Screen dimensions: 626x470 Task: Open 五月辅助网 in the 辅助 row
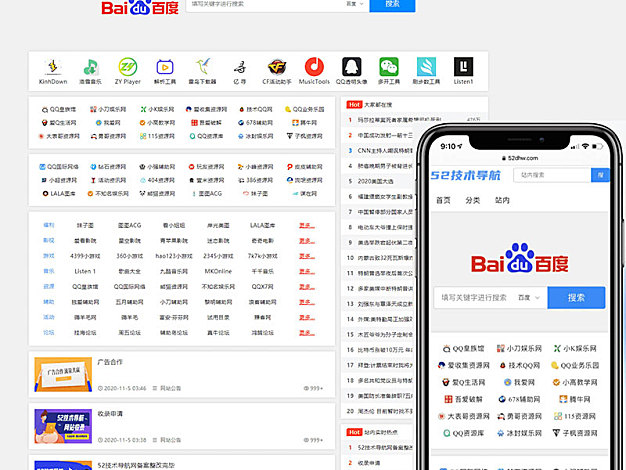tap(129, 302)
